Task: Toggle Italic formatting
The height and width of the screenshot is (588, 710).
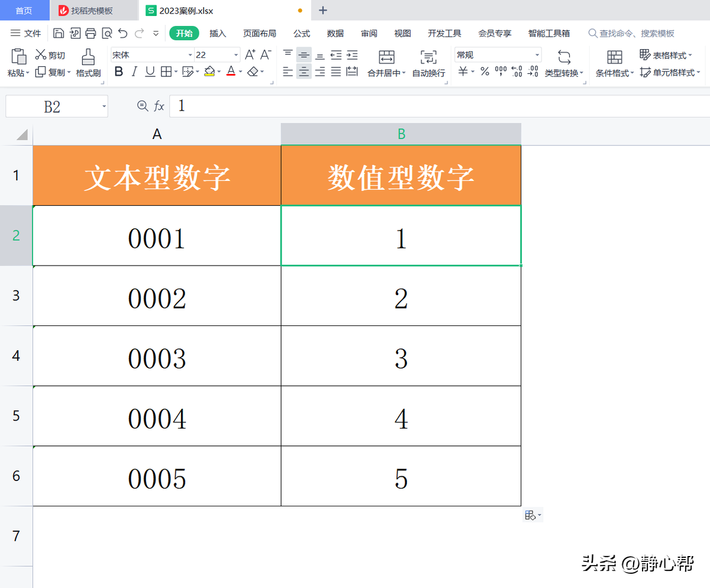Action: coord(134,72)
